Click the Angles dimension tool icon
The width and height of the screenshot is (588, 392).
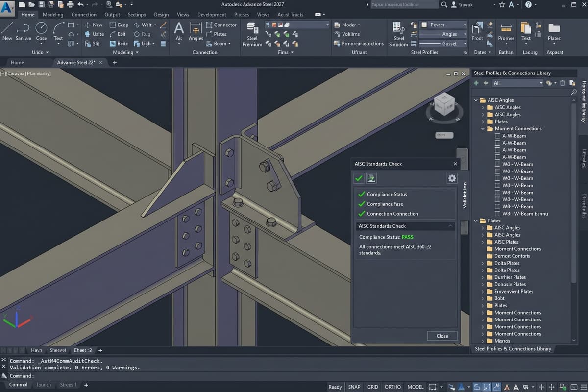(196, 28)
